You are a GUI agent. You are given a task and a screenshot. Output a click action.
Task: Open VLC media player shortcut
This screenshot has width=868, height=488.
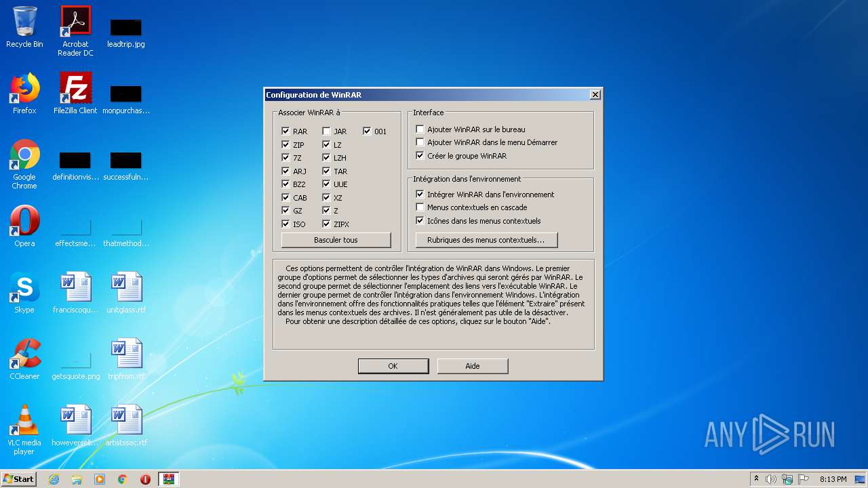(24, 430)
